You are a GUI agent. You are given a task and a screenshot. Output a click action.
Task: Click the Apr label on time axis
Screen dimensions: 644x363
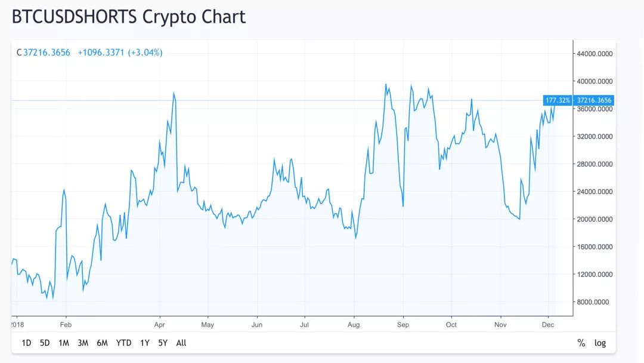(159, 325)
